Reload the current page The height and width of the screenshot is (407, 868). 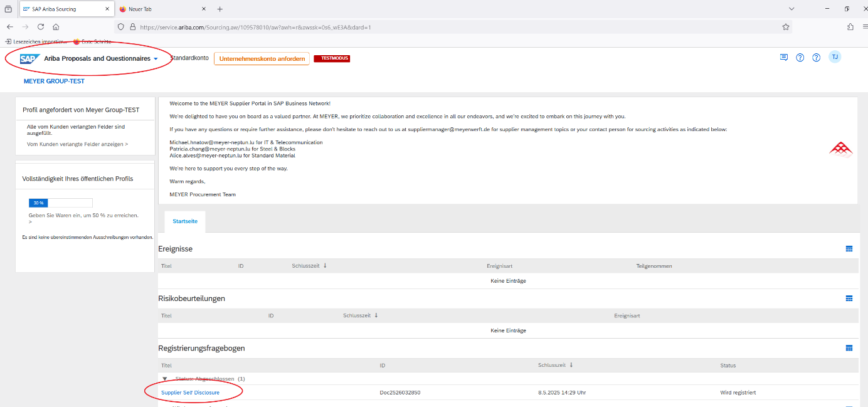pos(41,27)
